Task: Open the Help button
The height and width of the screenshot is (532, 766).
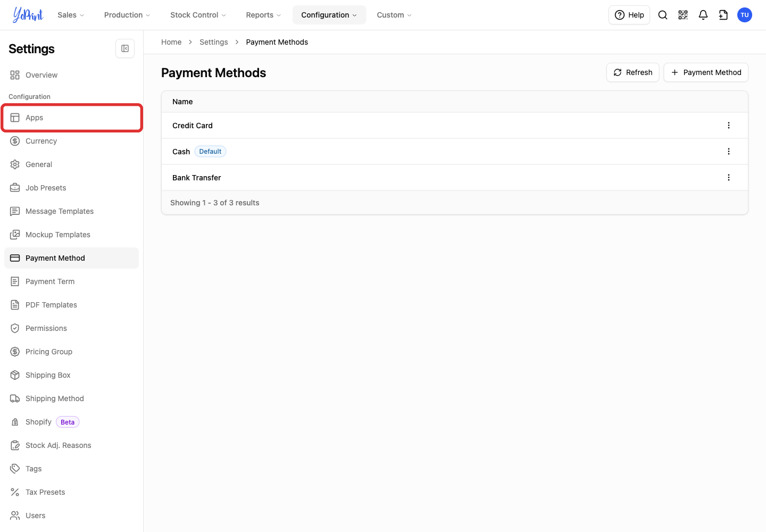Action: click(x=629, y=15)
